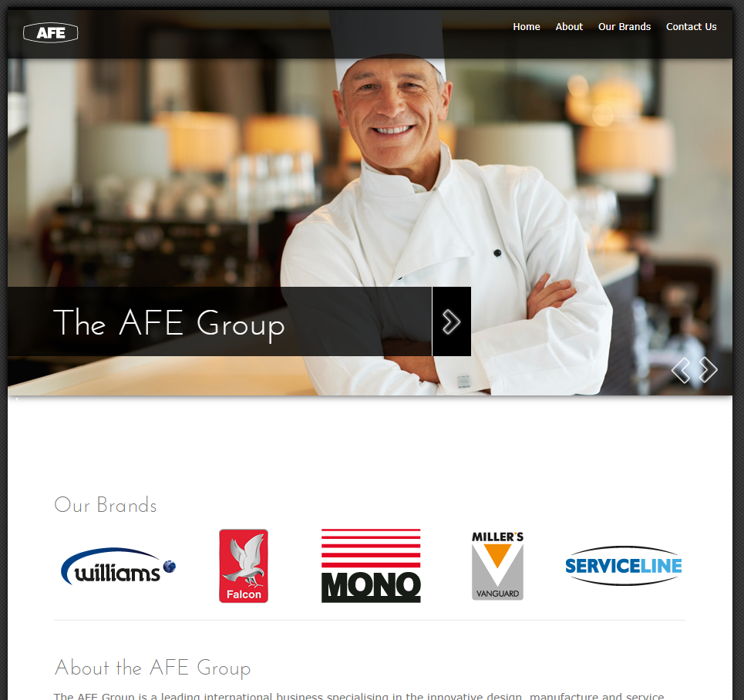Click The AFE Group banner caption text
The height and width of the screenshot is (700, 744).
coord(169,323)
